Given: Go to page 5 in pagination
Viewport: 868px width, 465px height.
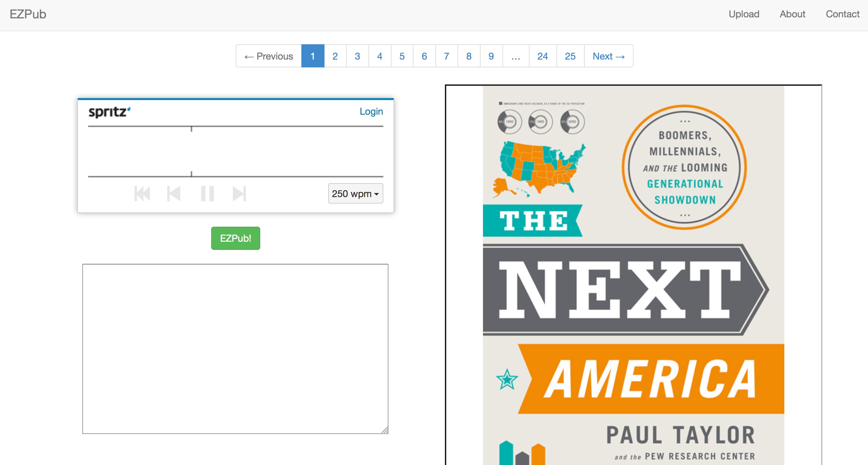Looking at the screenshot, I should pyautogui.click(x=402, y=56).
